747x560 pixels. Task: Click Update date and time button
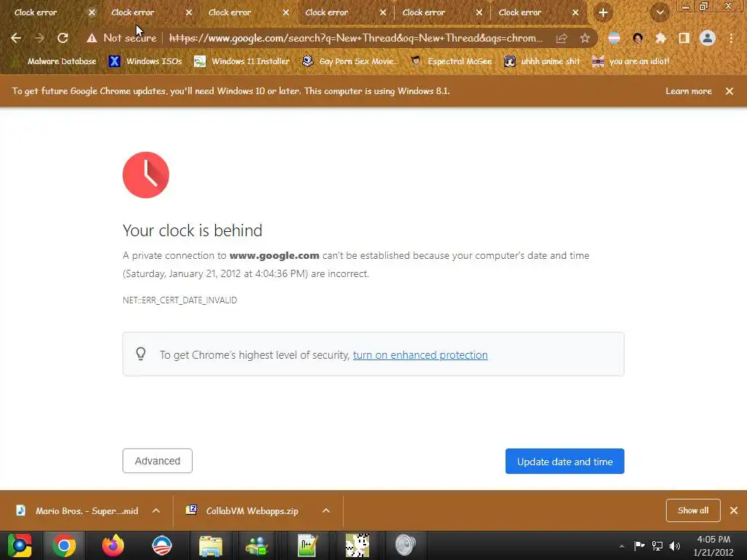[565, 462]
